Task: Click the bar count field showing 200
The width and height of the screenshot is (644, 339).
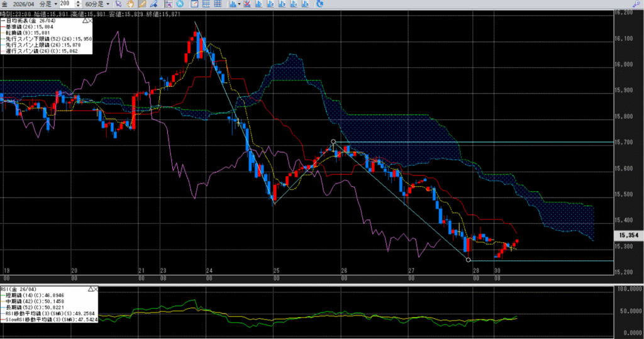Action: coord(67,4)
